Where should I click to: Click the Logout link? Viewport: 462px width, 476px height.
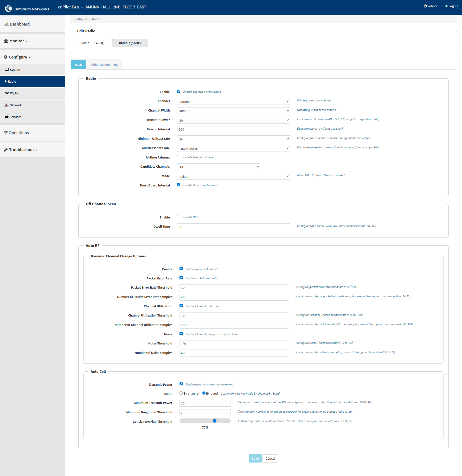[x=451, y=6]
